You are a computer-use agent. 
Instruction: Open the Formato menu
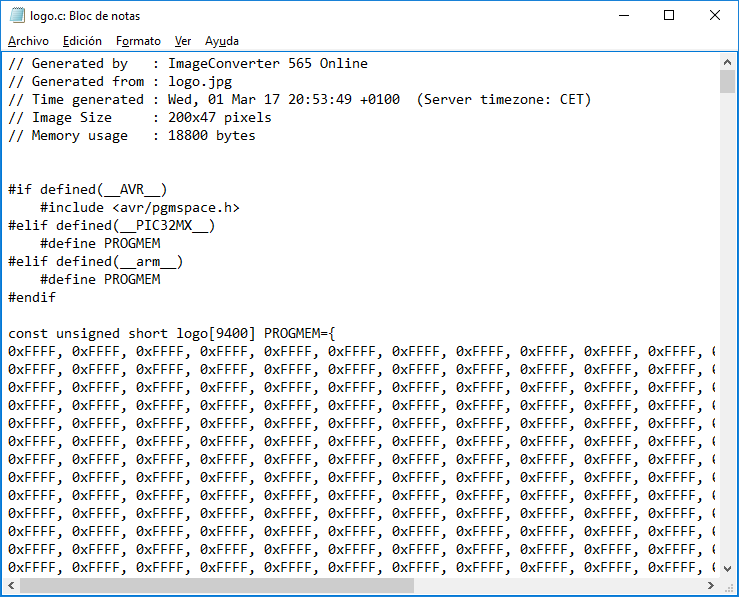pos(138,41)
